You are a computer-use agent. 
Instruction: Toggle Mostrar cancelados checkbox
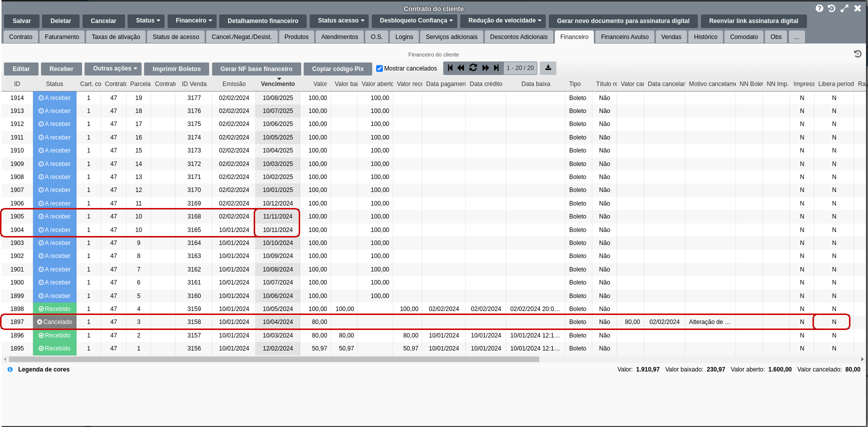click(x=379, y=68)
